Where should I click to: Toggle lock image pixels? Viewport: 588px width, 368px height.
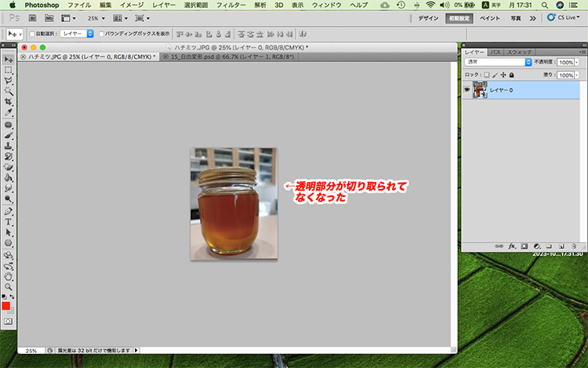(495, 75)
